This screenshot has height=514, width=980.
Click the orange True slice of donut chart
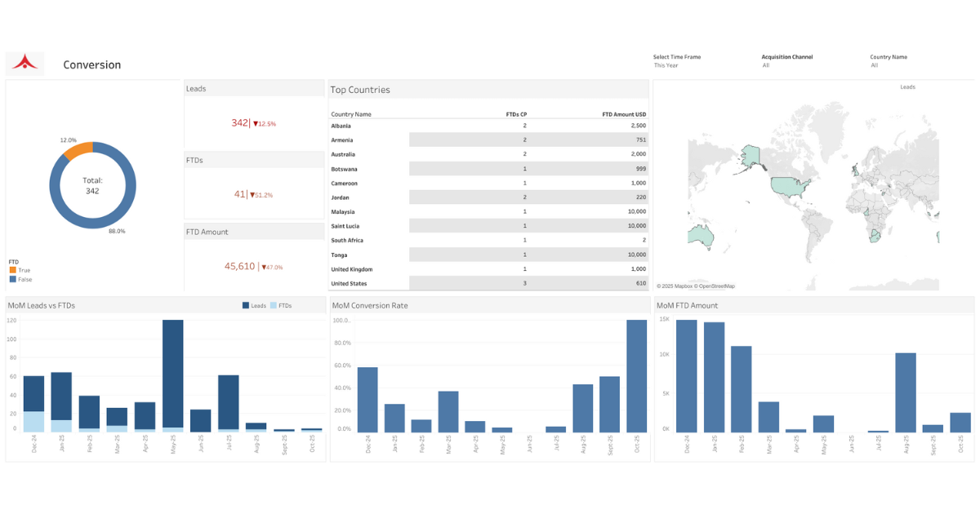(78, 151)
